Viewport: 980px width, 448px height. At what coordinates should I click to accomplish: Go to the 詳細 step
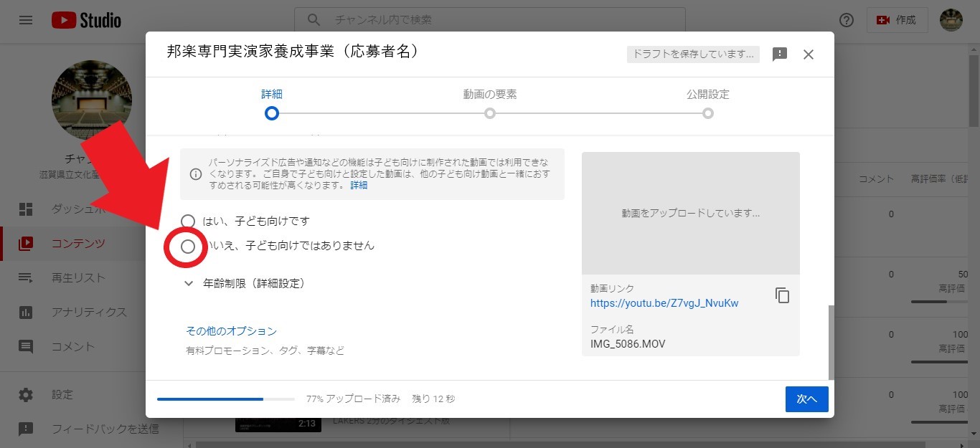(x=271, y=104)
